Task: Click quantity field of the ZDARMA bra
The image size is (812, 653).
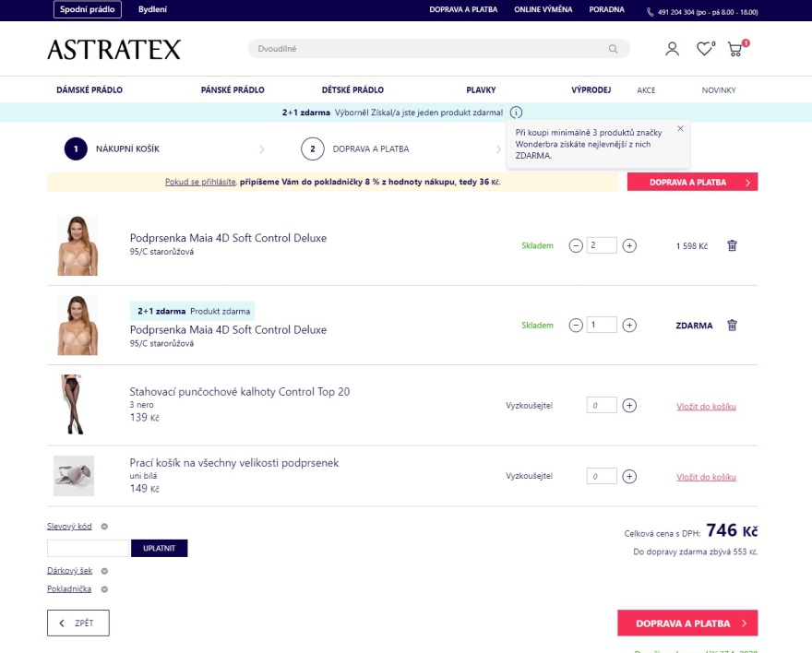Action: (602, 325)
